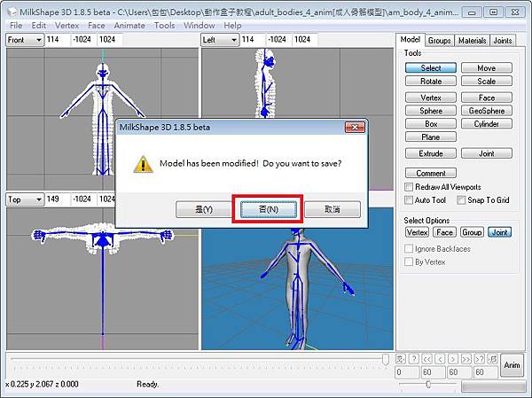Choose the Face creation tool in Tools
The image size is (532, 398).
487,98
